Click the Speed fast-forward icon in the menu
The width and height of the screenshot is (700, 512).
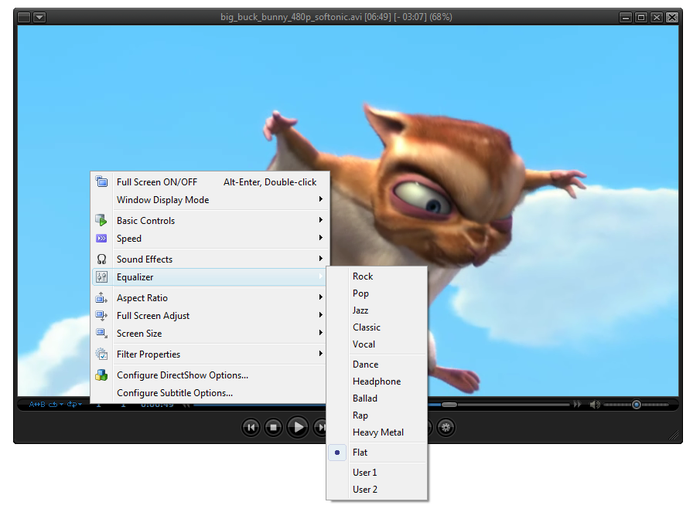(x=102, y=238)
